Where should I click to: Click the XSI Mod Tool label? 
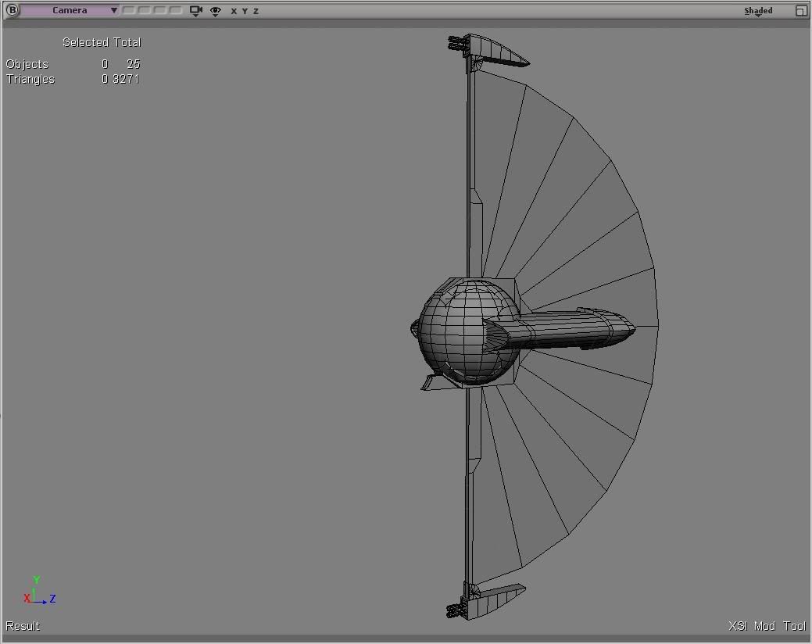pyautogui.click(x=767, y=626)
